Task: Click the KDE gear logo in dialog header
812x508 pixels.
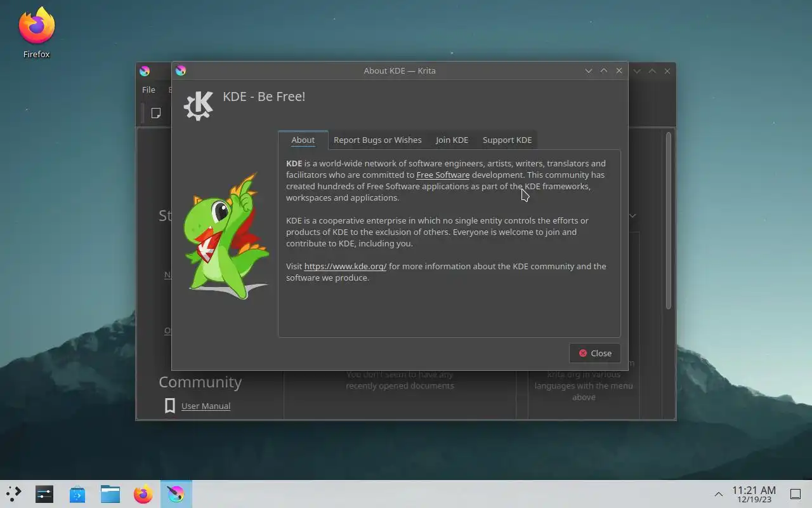Action: pyautogui.click(x=199, y=105)
